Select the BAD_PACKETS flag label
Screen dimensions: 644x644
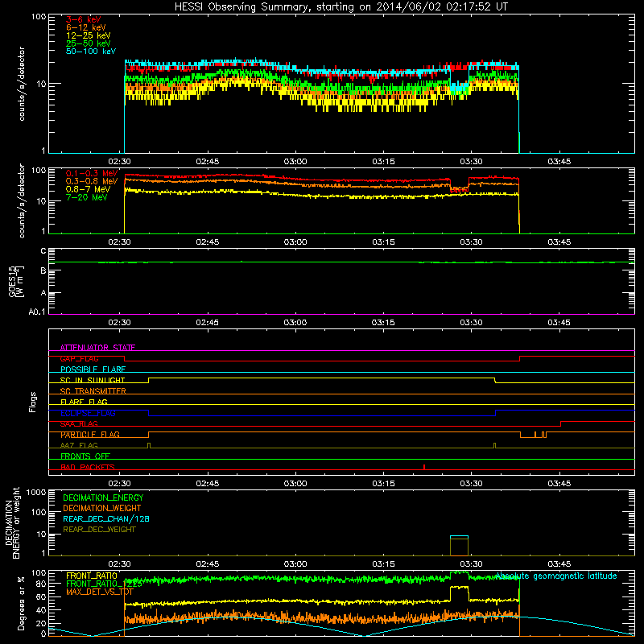88,468
